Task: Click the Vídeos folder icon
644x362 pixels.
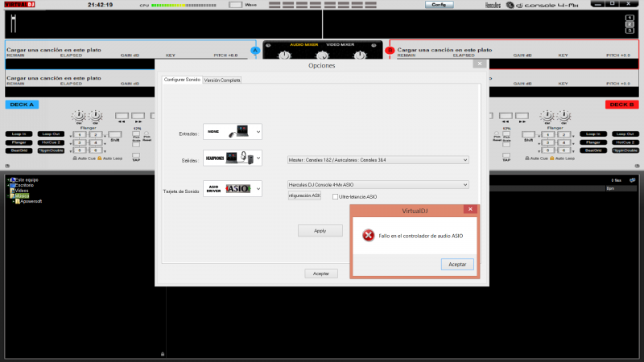Action: [x=12, y=191]
